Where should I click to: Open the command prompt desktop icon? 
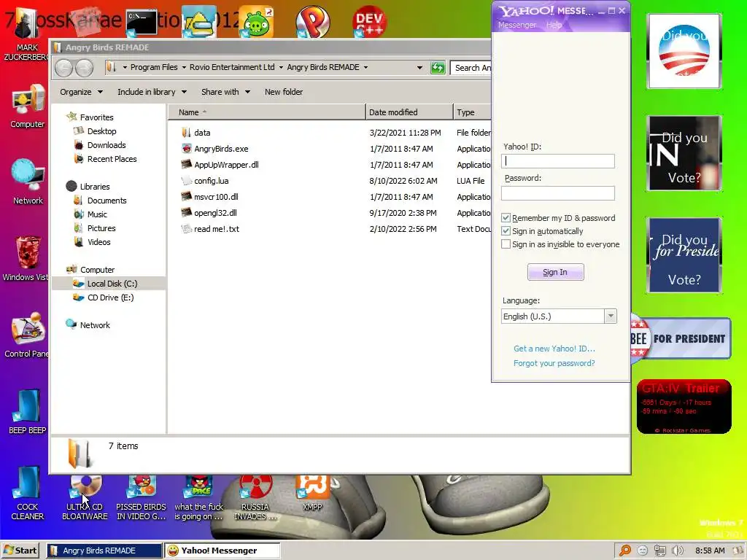[142, 23]
